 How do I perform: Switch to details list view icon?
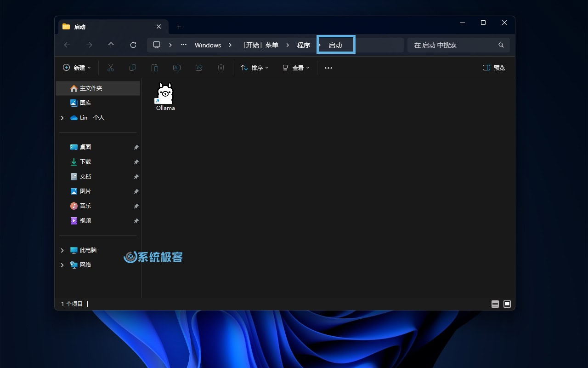tap(495, 304)
